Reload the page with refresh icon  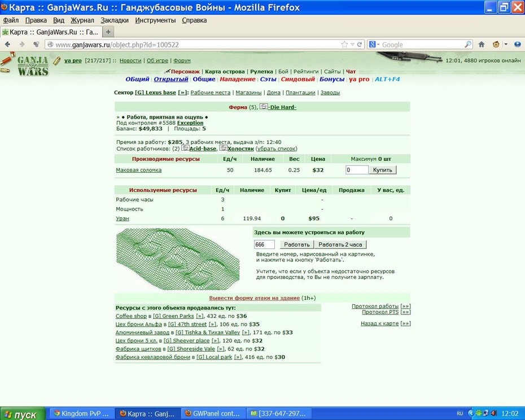click(x=360, y=45)
